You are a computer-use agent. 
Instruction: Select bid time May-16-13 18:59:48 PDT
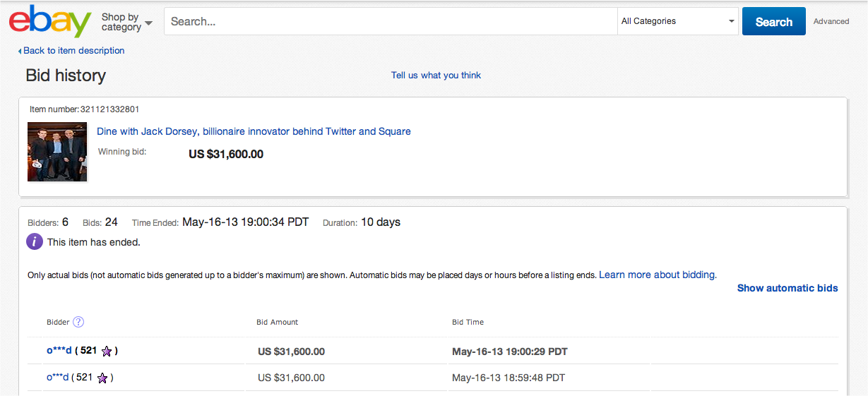[509, 378]
